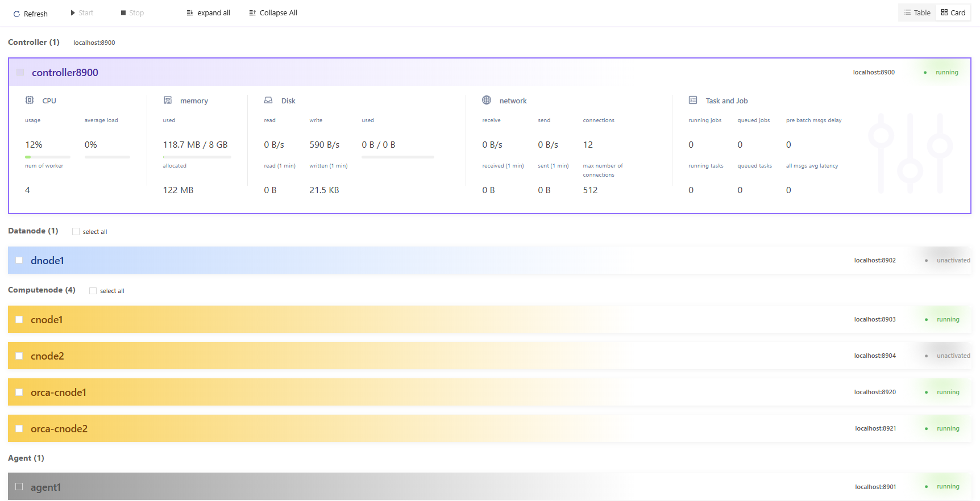Click the agent1 node row

tap(398, 487)
